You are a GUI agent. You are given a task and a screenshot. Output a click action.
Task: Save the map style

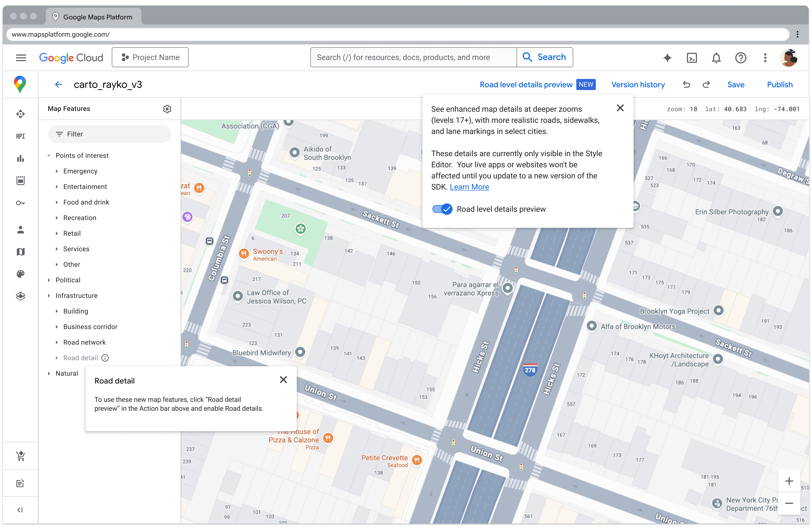pyautogui.click(x=736, y=85)
